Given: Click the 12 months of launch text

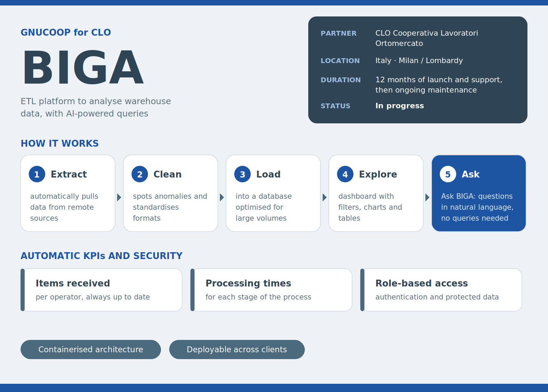Looking at the screenshot, I should 439,85.
